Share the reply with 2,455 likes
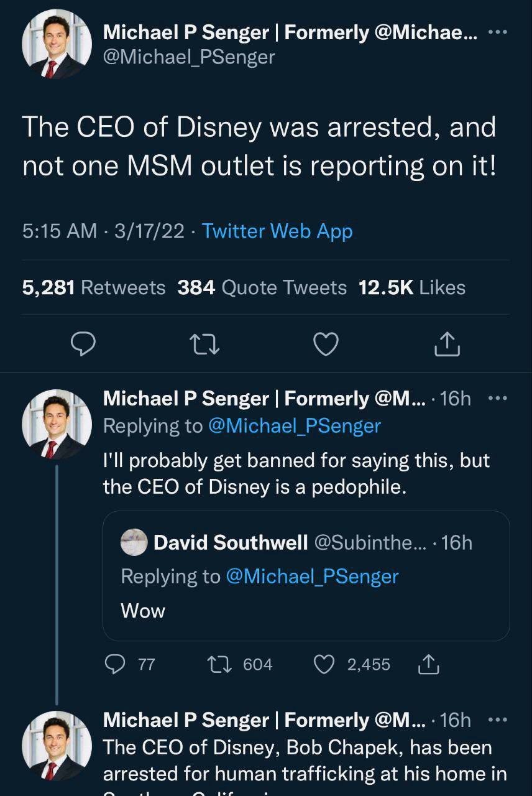The image size is (532, 796). 428,664
